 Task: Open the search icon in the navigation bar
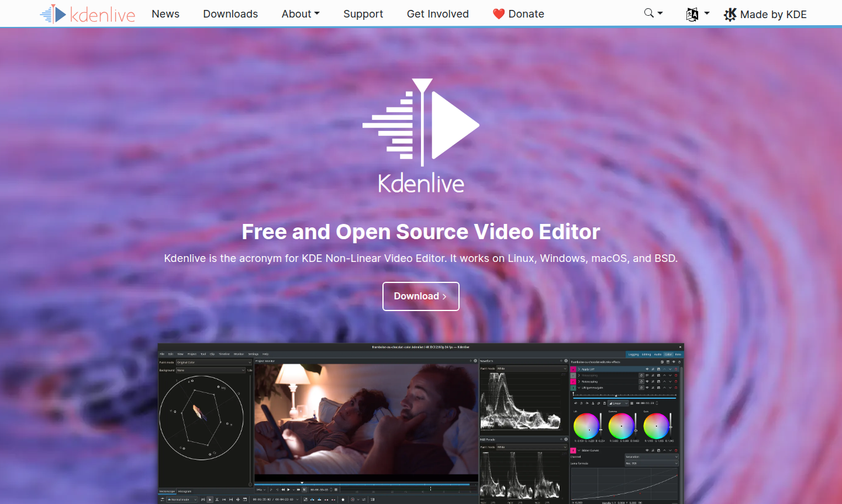649,13
